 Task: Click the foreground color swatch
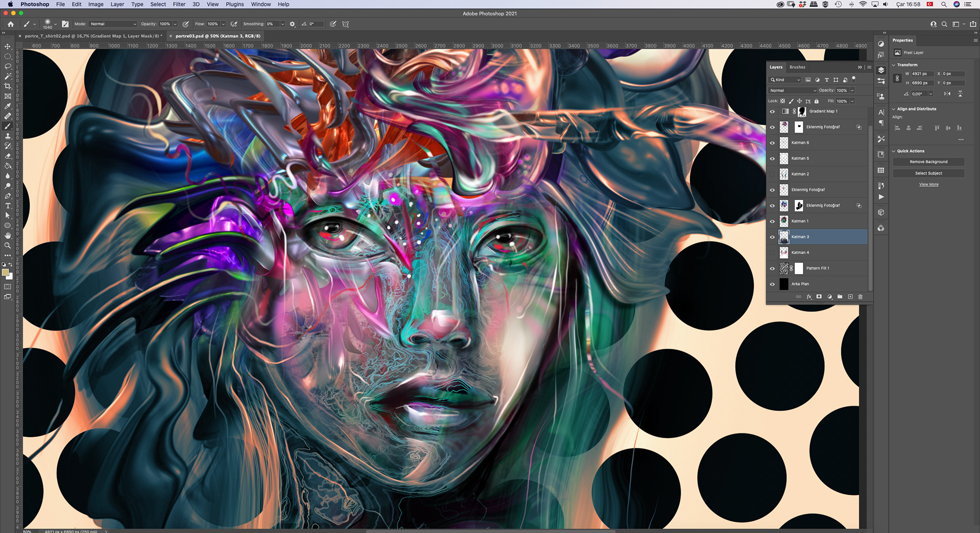click(6, 273)
